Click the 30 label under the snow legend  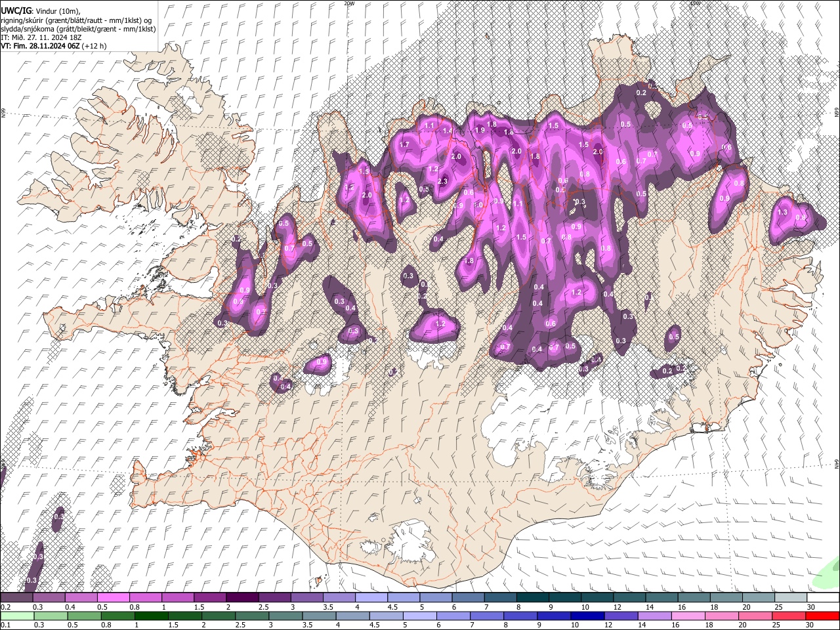(811, 607)
